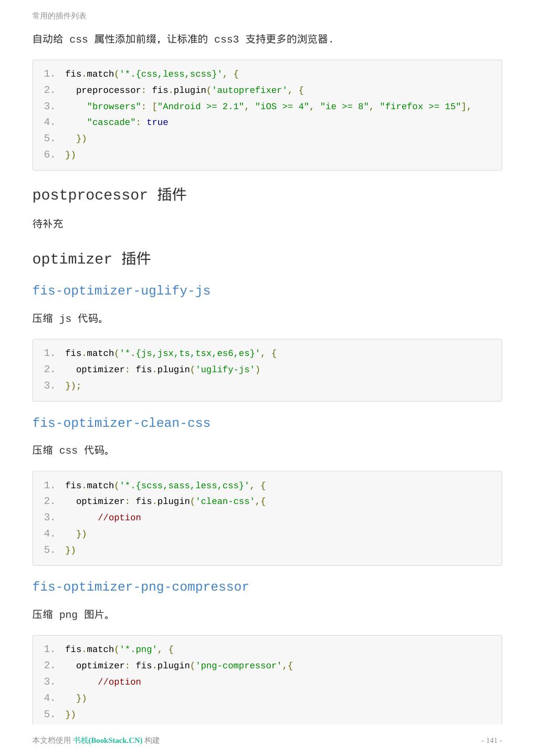The height and width of the screenshot is (756, 535).
Task: Click the 'postprocessor 插件' heading
Action: click(x=109, y=195)
